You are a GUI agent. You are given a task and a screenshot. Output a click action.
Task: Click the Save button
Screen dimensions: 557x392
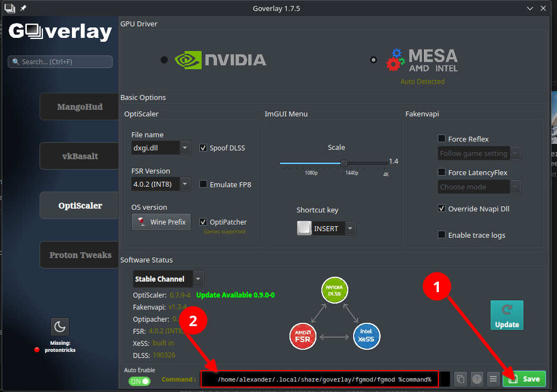[x=525, y=379]
